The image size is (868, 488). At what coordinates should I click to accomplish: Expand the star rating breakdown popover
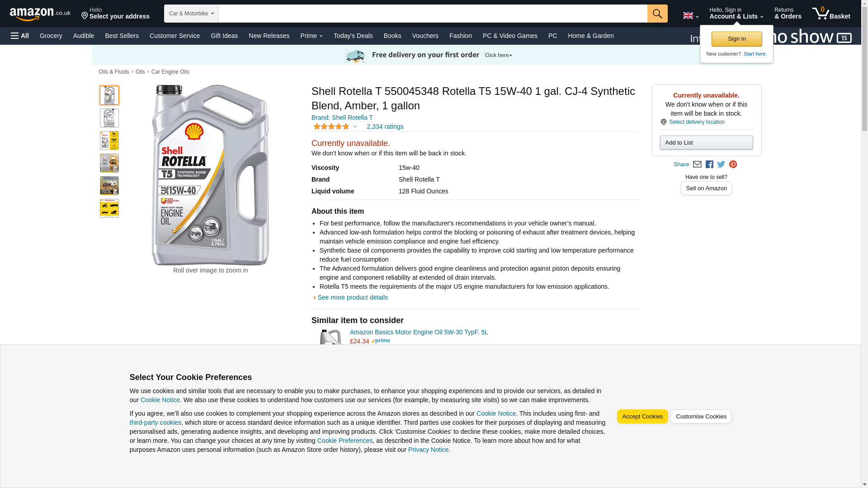[355, 127]
